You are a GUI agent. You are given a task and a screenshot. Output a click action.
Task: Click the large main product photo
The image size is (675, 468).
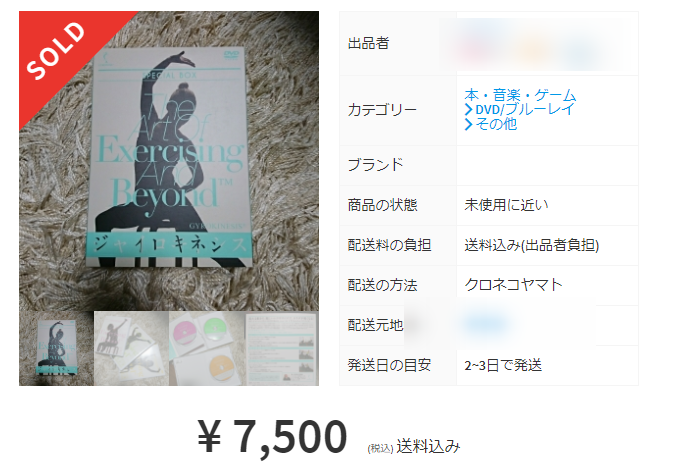[169, 161]
